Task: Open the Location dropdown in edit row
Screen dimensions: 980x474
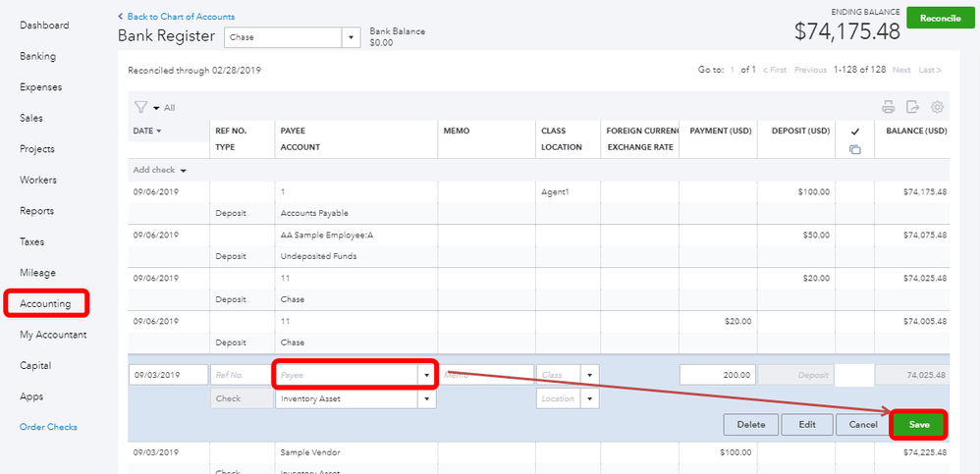Action: coord(589,399)
